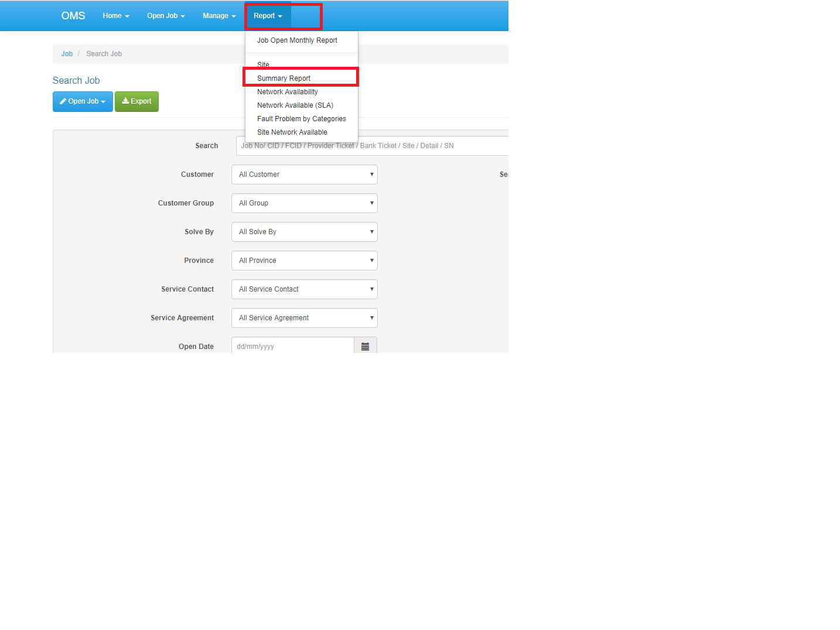Expand the All Group dropdown
Image resolution: width=840 pixels, height=630 pixels.
[305, 203]
